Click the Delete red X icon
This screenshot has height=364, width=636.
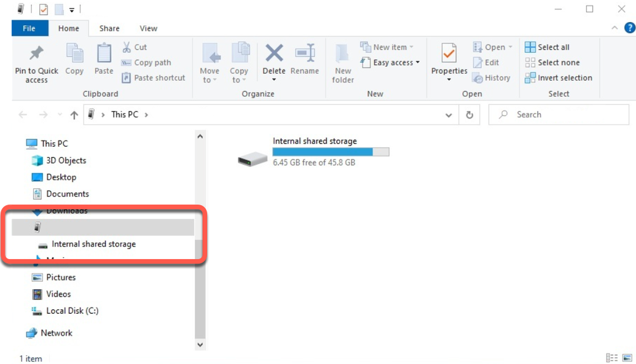click(x=274, y=53)
